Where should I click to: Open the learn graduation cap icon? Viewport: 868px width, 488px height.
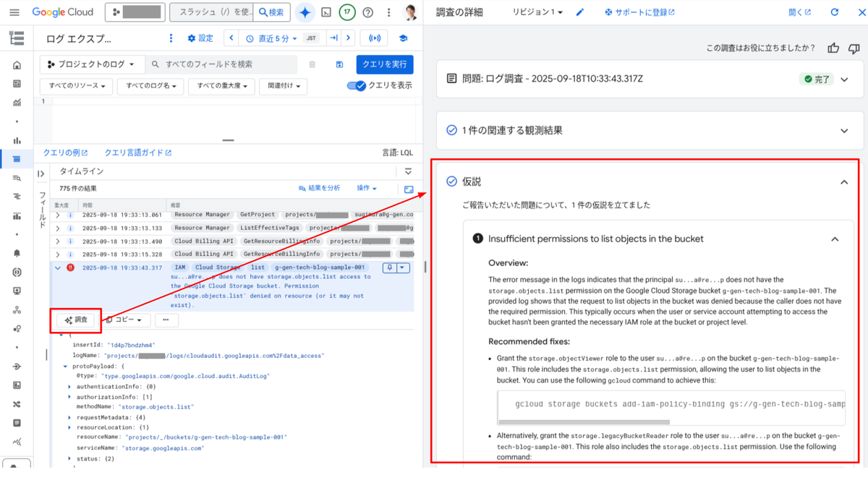tap(404, 38)
